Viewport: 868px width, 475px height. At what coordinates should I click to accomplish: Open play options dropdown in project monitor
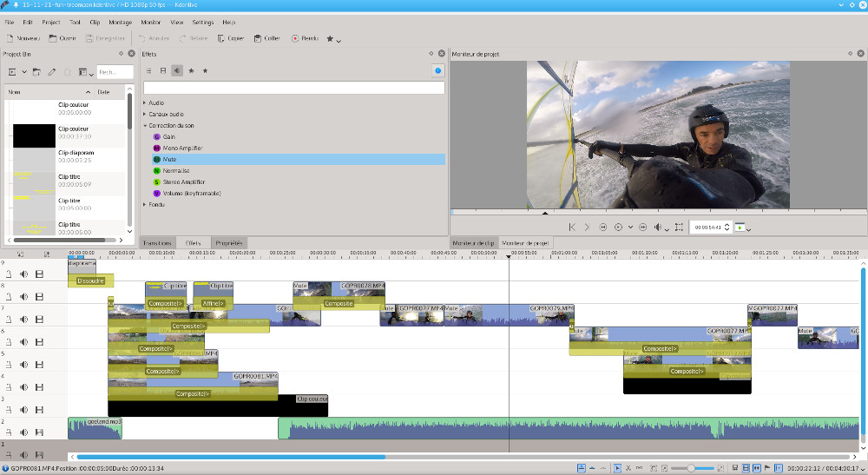(630, 227)
